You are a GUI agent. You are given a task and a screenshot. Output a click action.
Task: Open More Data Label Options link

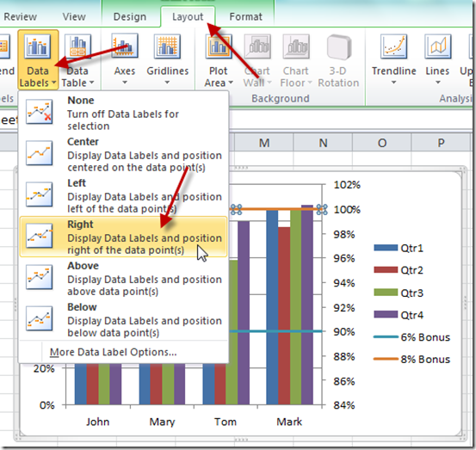[113, 352]
